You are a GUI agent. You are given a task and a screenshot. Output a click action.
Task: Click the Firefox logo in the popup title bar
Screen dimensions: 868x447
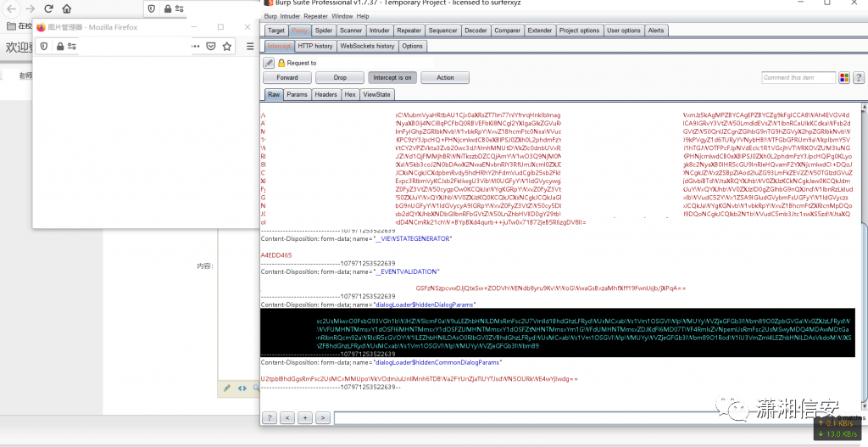click(x=41, y=26)
